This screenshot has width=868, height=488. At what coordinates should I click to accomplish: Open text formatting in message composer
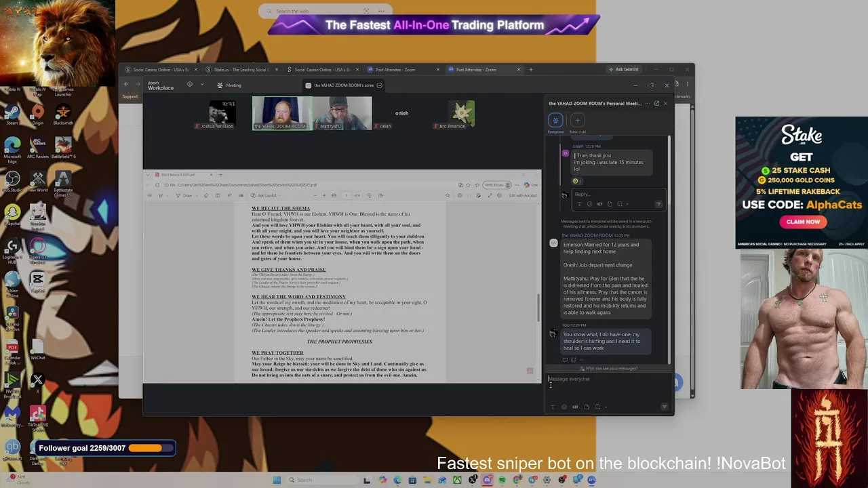(x=553, y=407)
